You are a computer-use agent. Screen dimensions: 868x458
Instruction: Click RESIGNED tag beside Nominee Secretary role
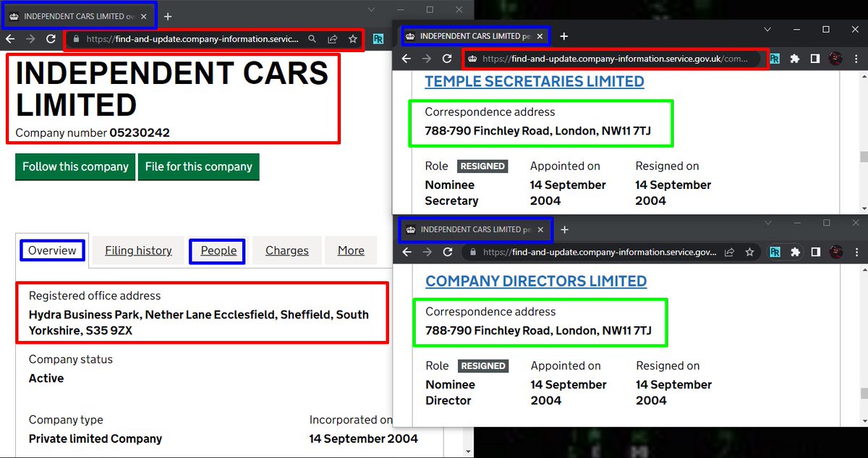point(482,166)
